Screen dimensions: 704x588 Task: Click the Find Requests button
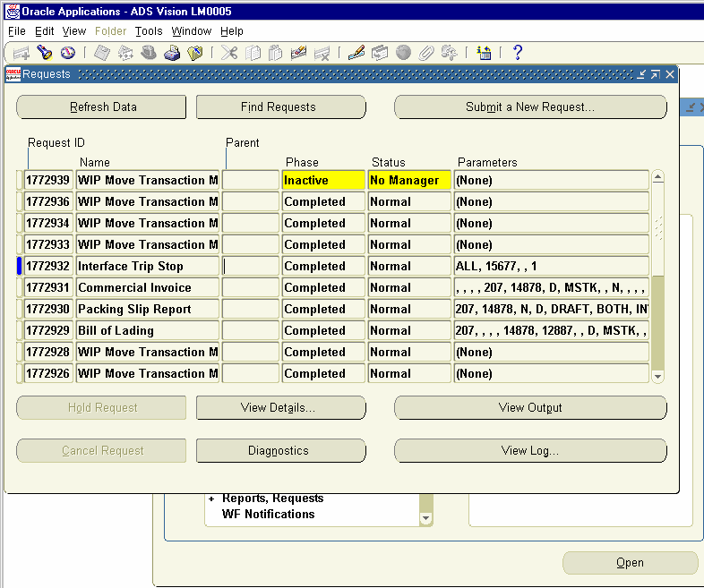coord(281,107)
